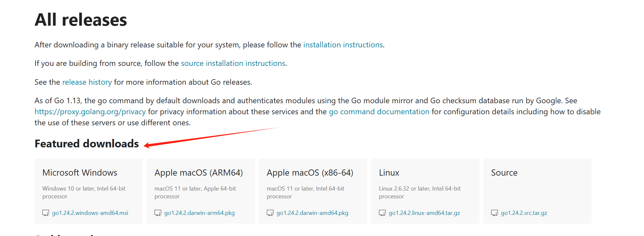This screenshot has height=236, width=644.
Task: Download go1.24.2.linux-amd64.tar.gz file link
Action: [x=424, y=213]
